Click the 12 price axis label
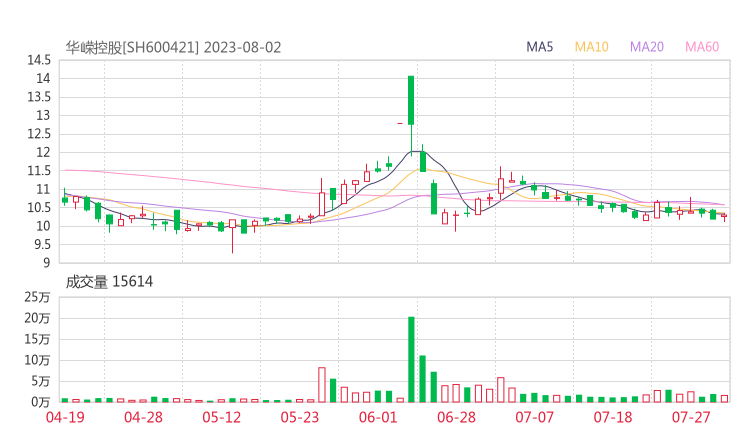 point(43,152)
